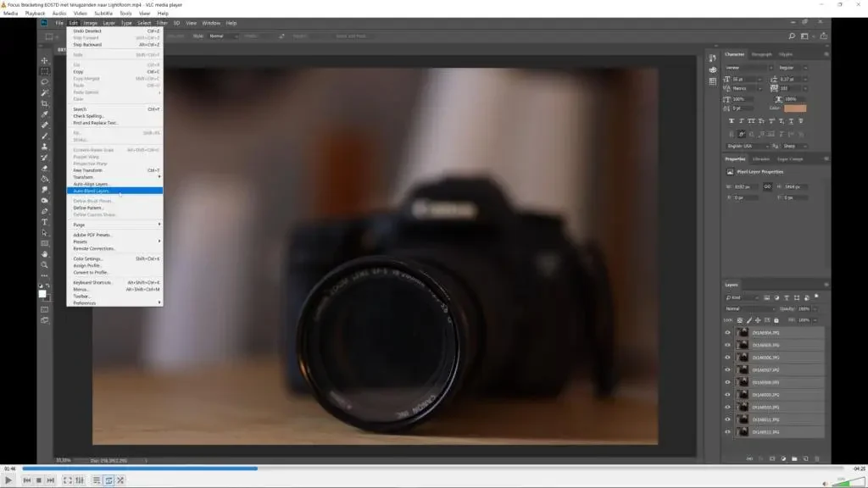Click the VLC playback seek bar
868x488 pixels.
click(435, 469)
